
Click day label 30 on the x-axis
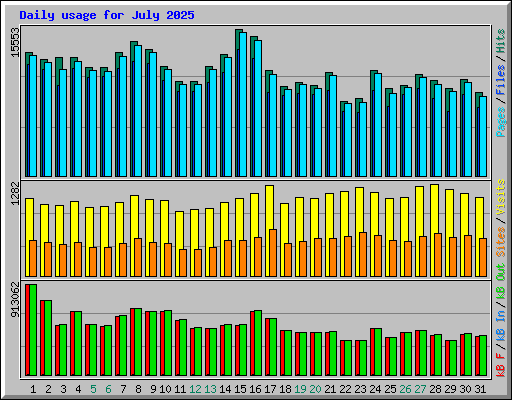[465, 389]
